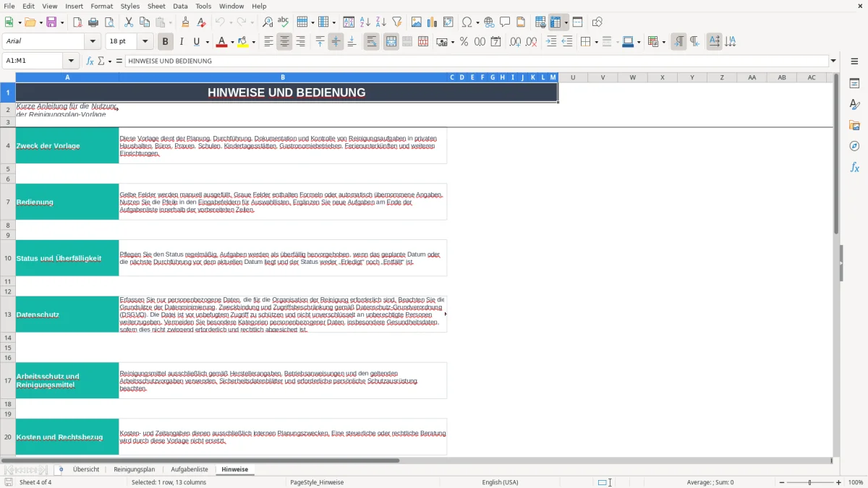Define the print area
Viewport: 868px width, 488px height.
tap(540, 22)
